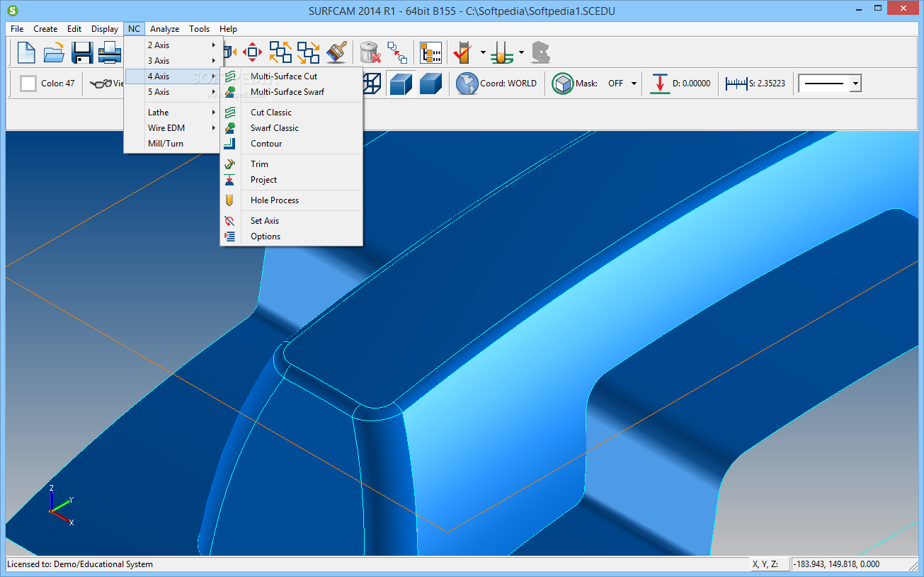Open the line style combo box arrow
The image size is (924, 577).
point(855,84)
